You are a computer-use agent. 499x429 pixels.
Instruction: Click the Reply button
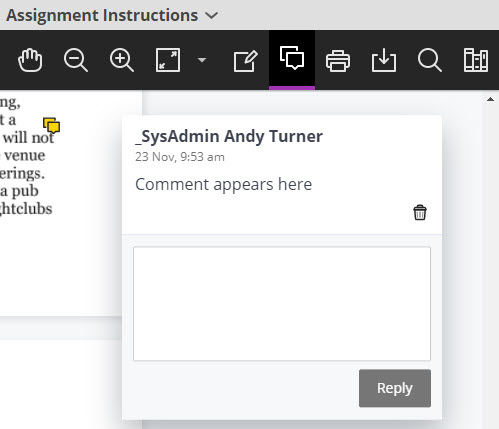pyautogui.click(x=395, y=388)
